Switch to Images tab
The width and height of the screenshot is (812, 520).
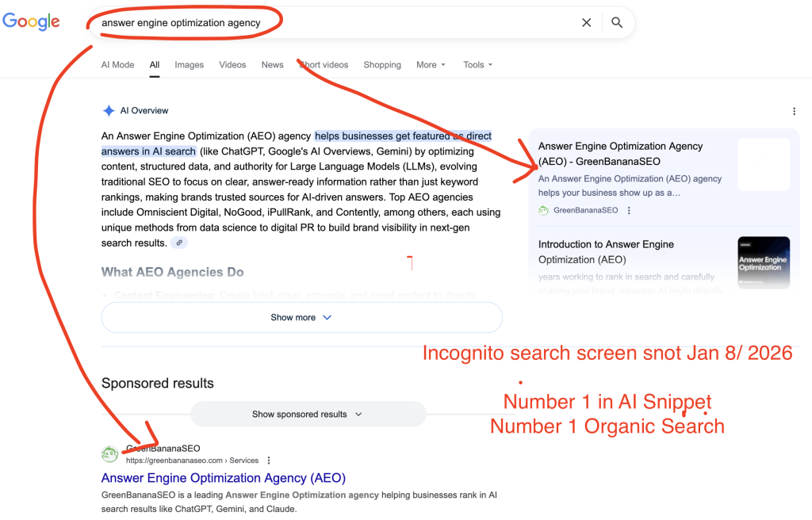(189, 65)
